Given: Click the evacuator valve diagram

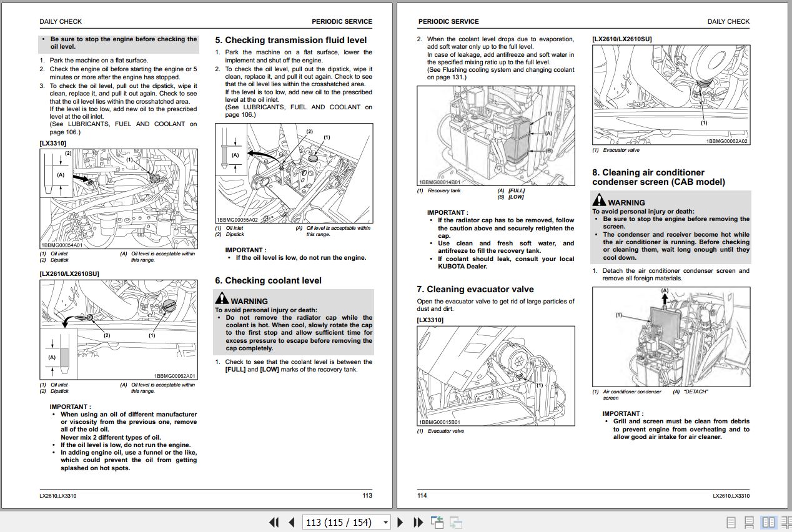Looking at the screenshot, I should [x=496, y=375].
